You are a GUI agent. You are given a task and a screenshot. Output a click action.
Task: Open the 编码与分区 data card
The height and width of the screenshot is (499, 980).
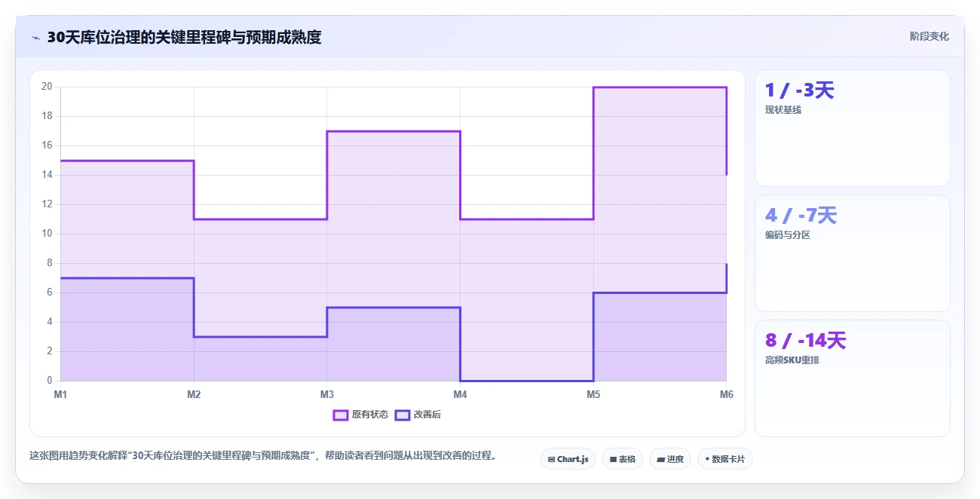click(x=852, y=253)
